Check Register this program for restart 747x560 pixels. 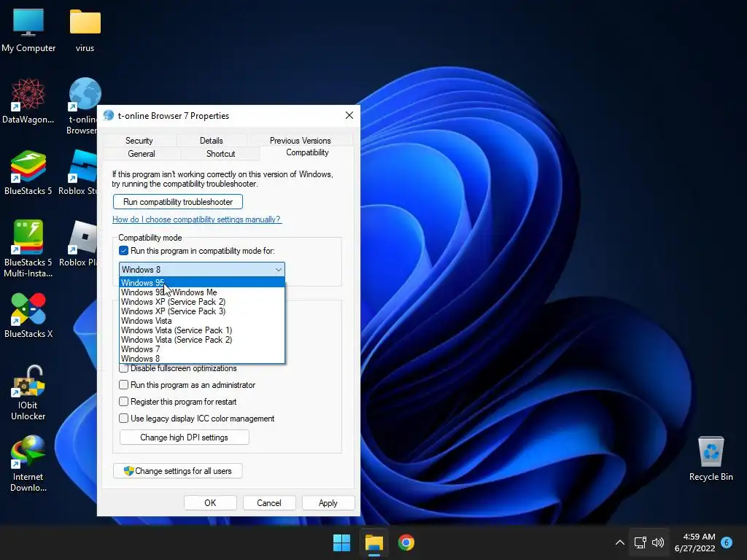[x=123, y=402]
